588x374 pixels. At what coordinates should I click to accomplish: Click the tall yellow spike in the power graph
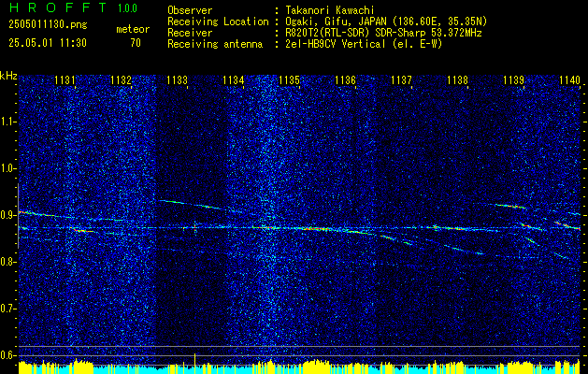pos(195,363)
